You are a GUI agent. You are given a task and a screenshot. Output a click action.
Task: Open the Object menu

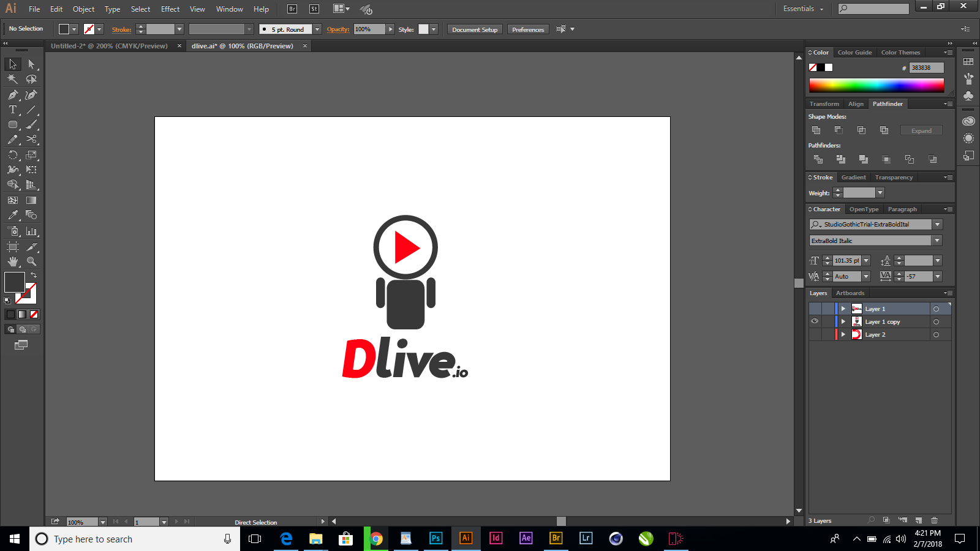coord(83,9)
